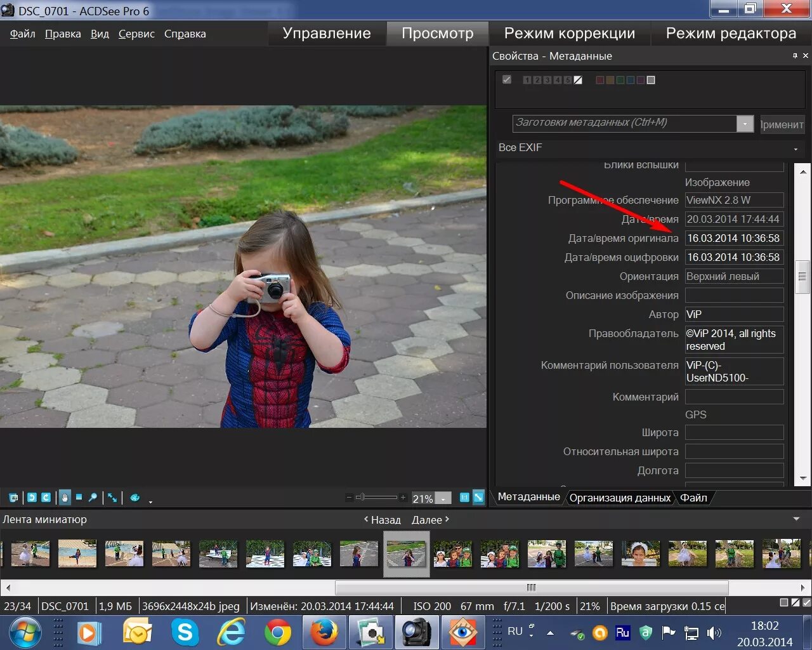This screenshot has height=650, width=812.
Task: Open the palette-shaped external editor icon
Action: (134, 498)
